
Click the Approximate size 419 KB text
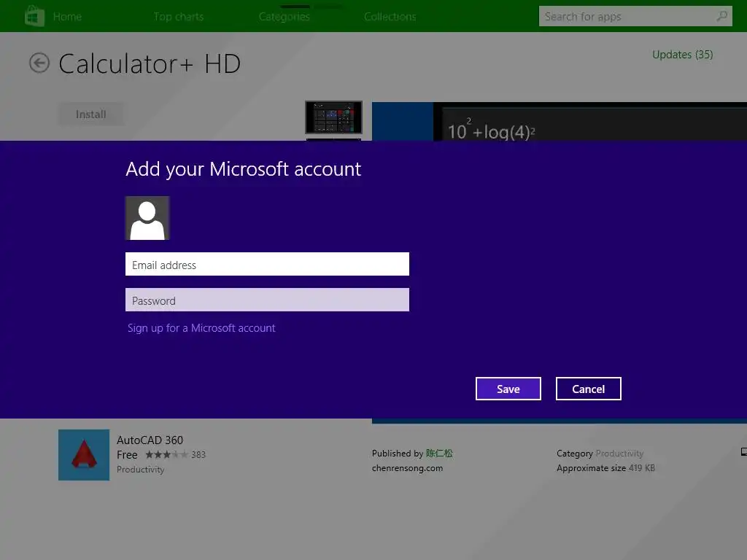point(605,468)
